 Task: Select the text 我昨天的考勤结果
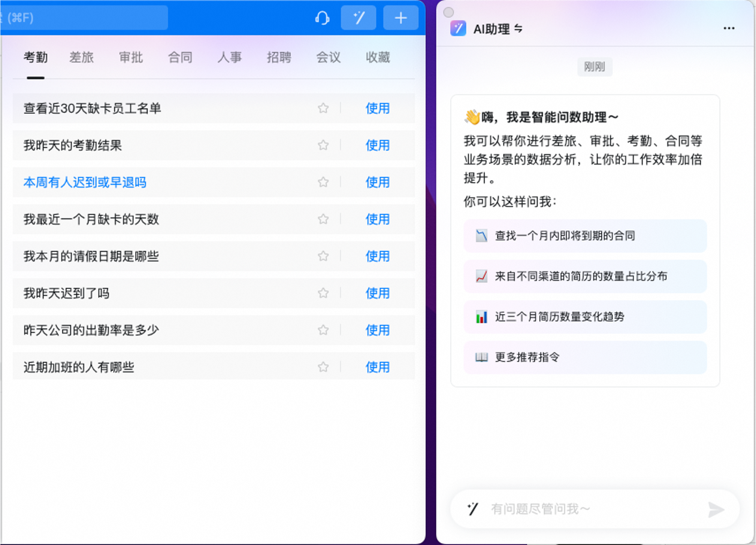(x=73, y=145)
